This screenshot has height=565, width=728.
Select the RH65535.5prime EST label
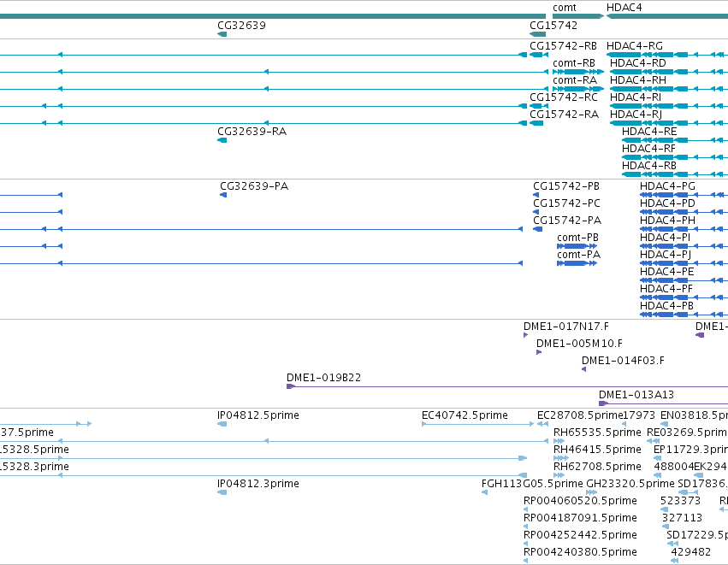click(x=597, y=433)
